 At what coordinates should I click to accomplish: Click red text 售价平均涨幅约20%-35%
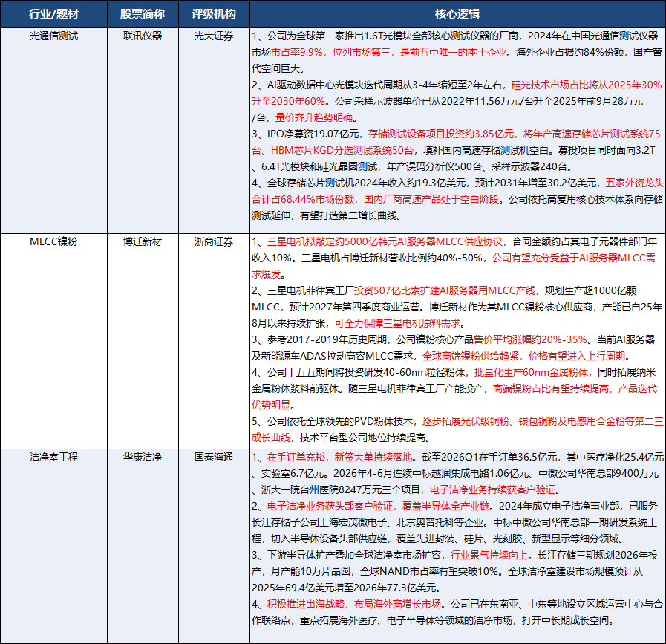tap(530, 340)
